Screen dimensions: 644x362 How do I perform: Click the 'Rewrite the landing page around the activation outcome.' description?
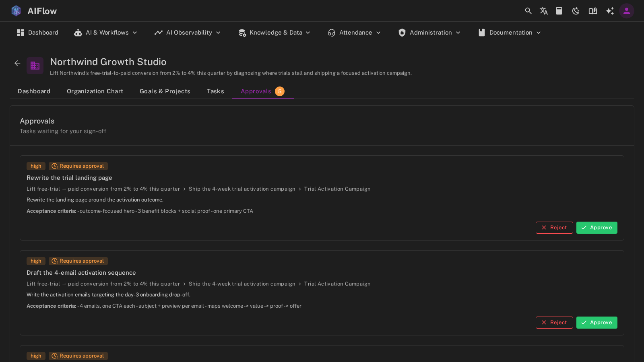[95, 200]
